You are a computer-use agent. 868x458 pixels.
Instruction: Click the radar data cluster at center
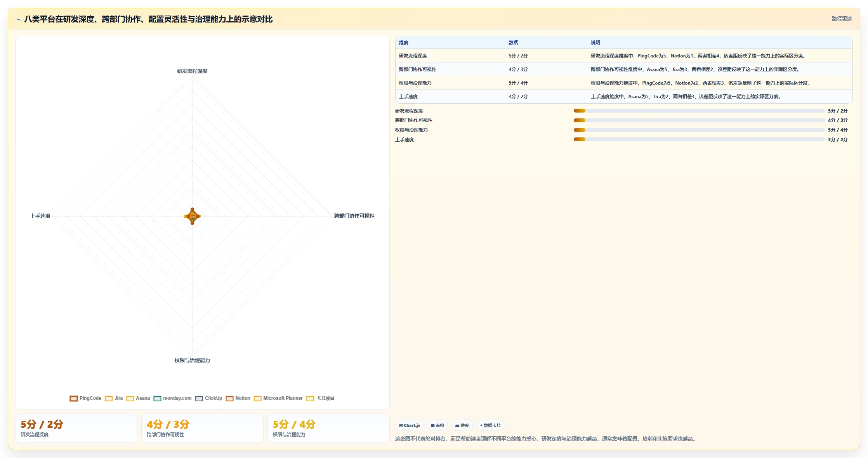tap(192, 216)
